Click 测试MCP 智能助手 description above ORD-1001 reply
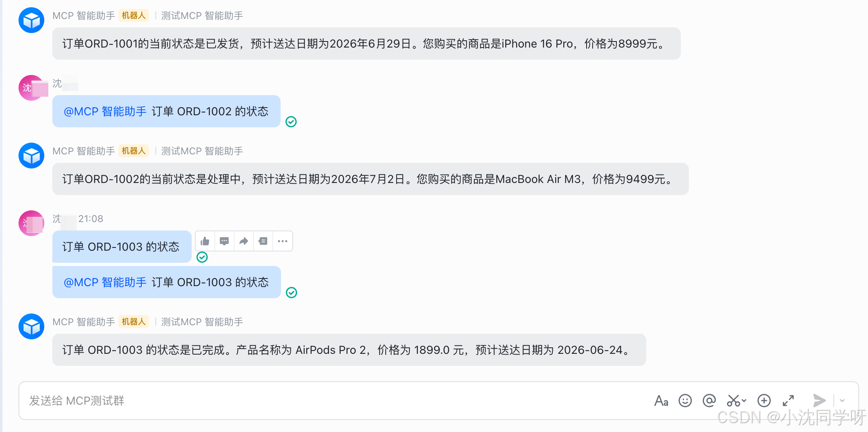The width and height of the screenshot is (868, 432). [x=202, y=16]
